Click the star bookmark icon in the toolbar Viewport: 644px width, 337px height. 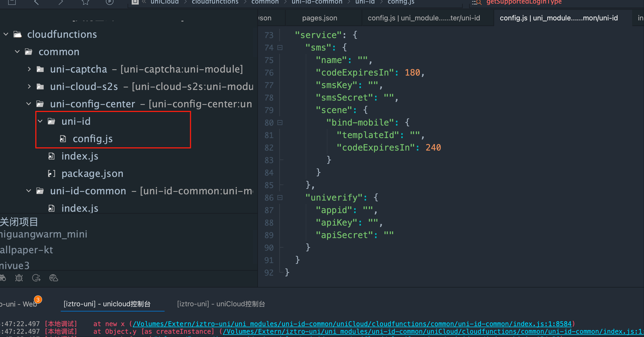85,2
